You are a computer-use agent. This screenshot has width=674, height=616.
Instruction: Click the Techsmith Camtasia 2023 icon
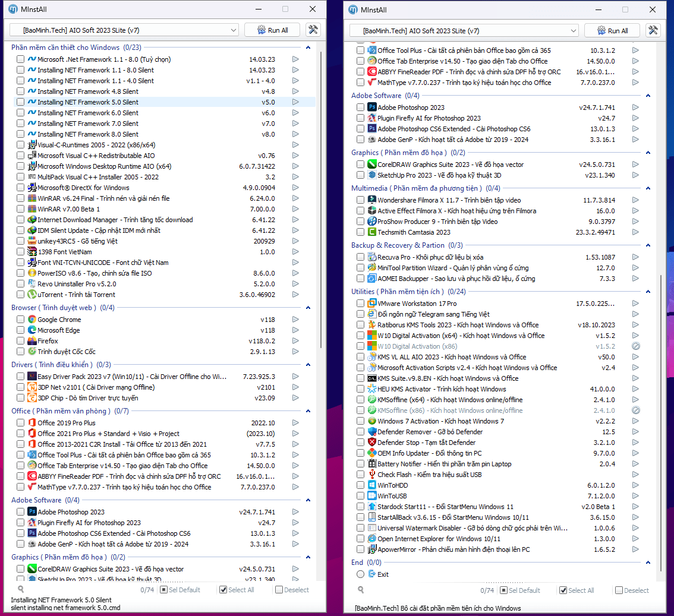[x=372, y=232]
